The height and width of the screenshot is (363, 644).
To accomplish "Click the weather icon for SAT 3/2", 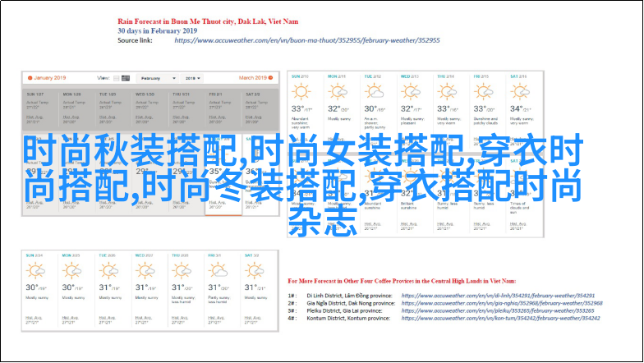I will (x=255, y=271).
